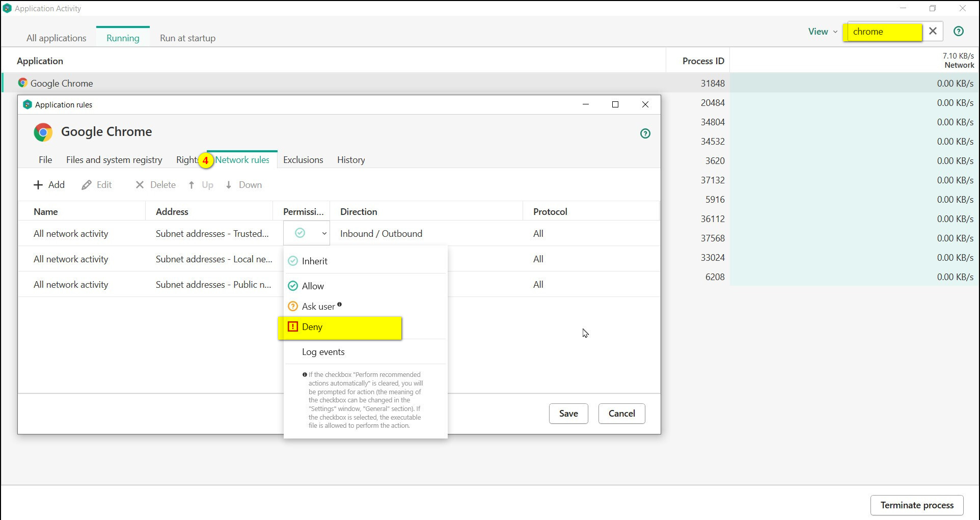Open Files and system registry tab
This screenshot has width=980, height=520.
[114, 160]
